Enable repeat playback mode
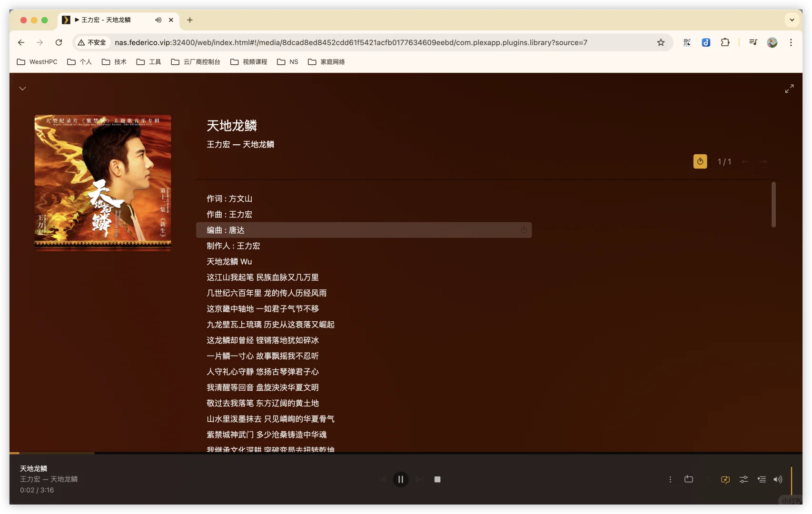Screen dimensions: 812x514 689,479
